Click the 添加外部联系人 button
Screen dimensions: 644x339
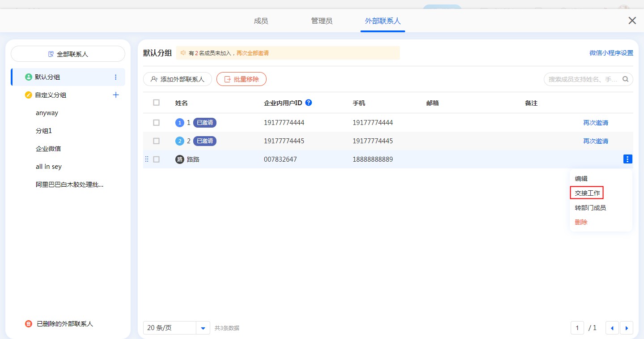tap(178, 79)
